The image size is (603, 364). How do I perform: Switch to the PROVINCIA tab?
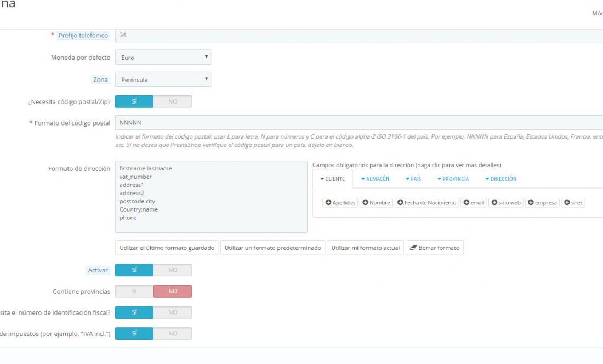(x=453, y=179)
